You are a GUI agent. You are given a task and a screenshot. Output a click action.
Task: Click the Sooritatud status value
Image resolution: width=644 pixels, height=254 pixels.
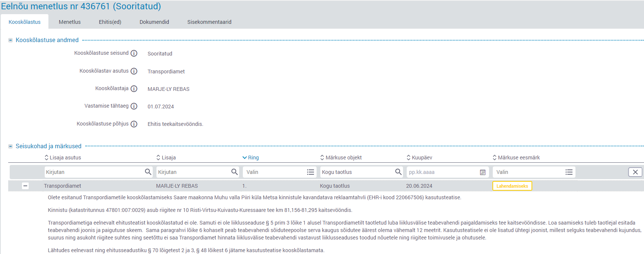[160, 54]
